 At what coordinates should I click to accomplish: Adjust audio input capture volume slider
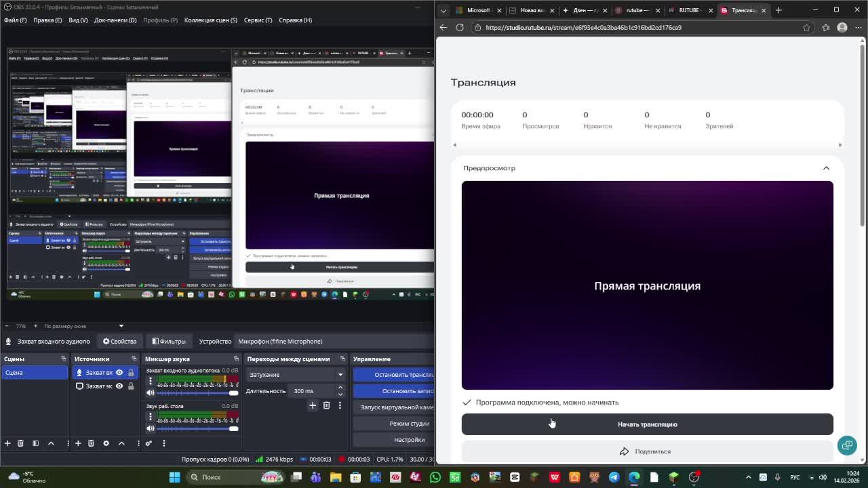[x=197, y=392]
